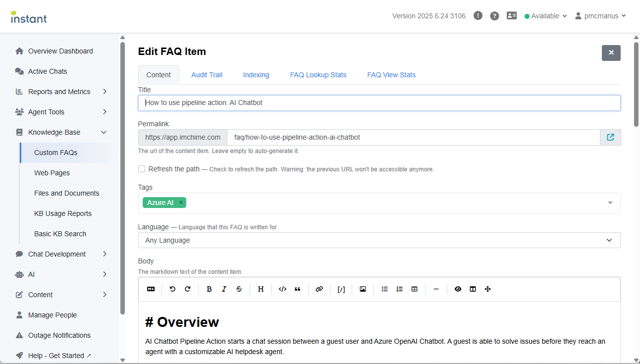Insert heading with H icon

261,289
